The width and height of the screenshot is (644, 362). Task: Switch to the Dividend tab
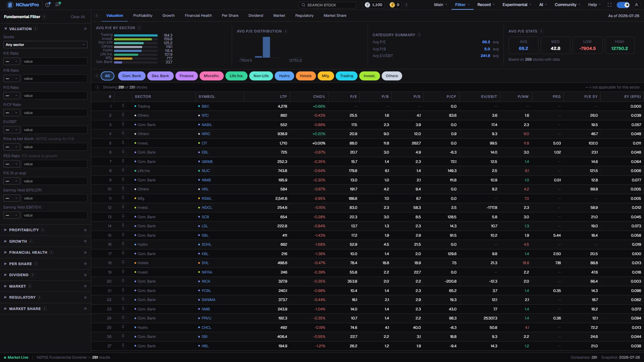[256, 15]
